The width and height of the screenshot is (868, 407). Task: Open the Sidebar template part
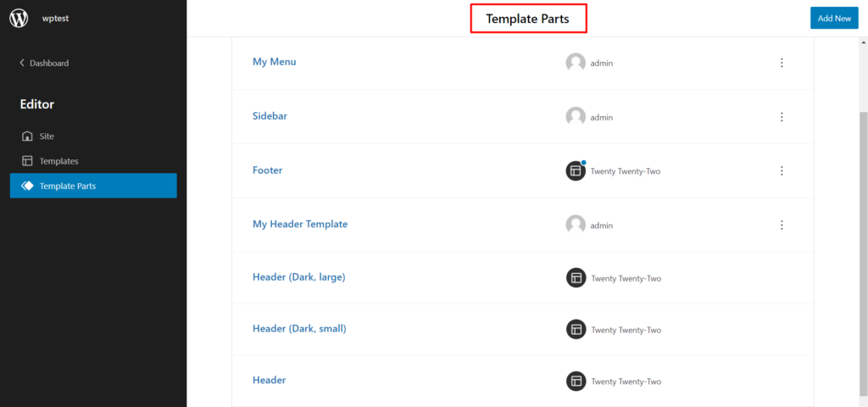point(270,116)
